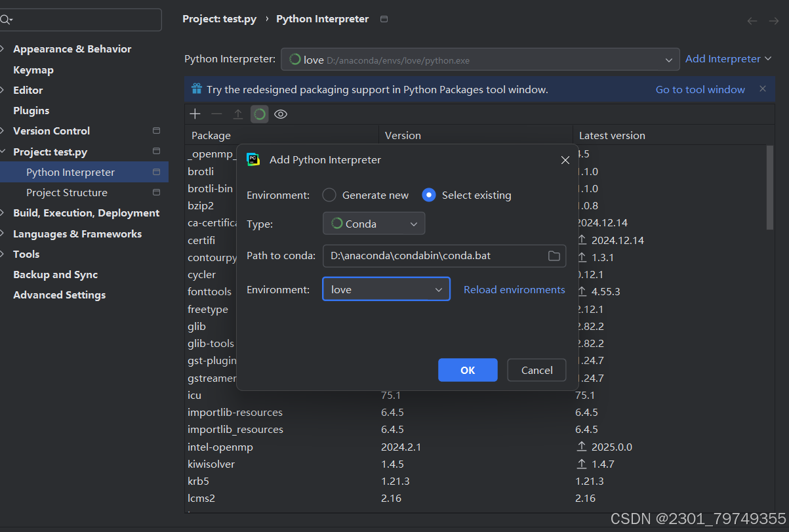Select the lcms2 package row

click(x=475, y=498)
